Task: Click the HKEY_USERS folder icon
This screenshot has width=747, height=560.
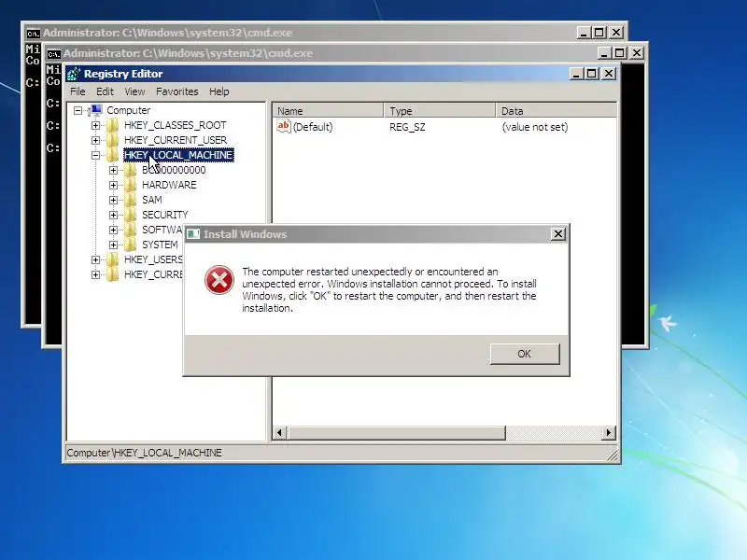Action: (112, 259)
